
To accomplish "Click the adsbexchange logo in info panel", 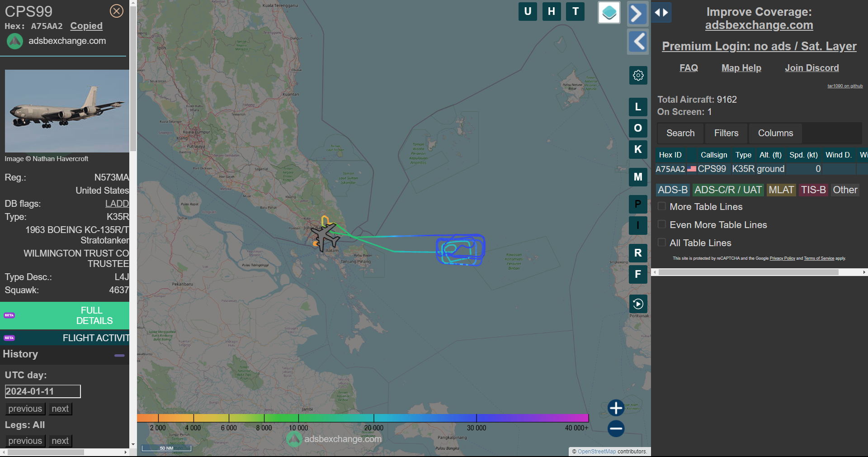I will coord(15,41).
